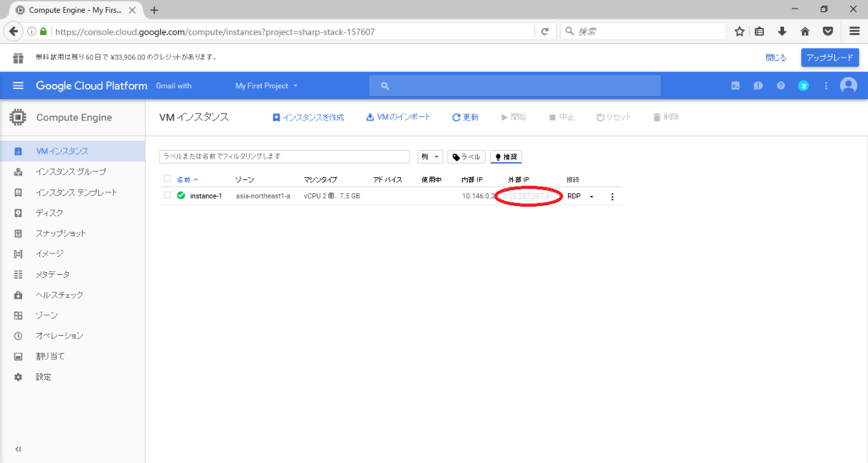Close the Compute Engine browser tab
The height and width of the screenshot is (463, 868).
coord(132,10)
